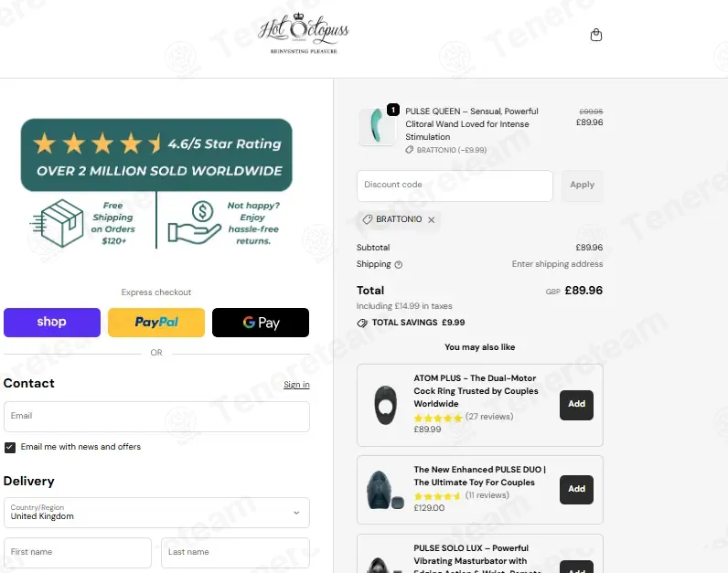
Task: Click the PULSE QUEEN product thumbnail
Action: click(x=377, y=126)
